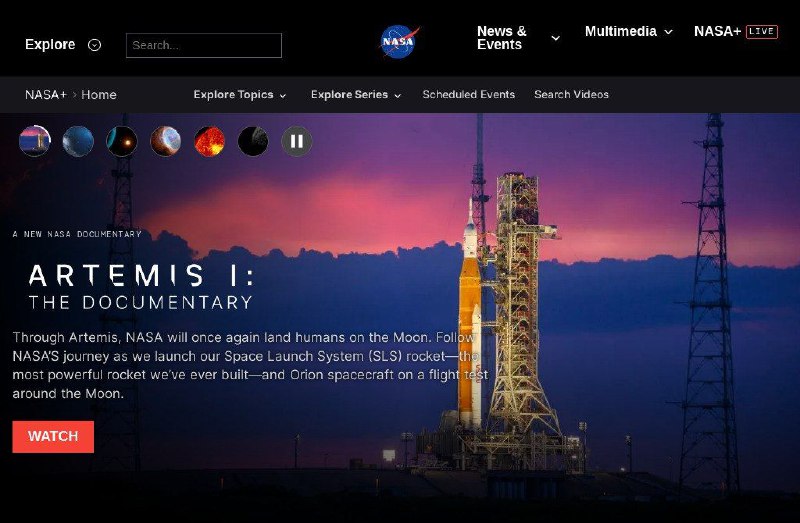This screenshot has height=523, width=800.
Task: Open Scheduled Events
Action: (468, 94)
